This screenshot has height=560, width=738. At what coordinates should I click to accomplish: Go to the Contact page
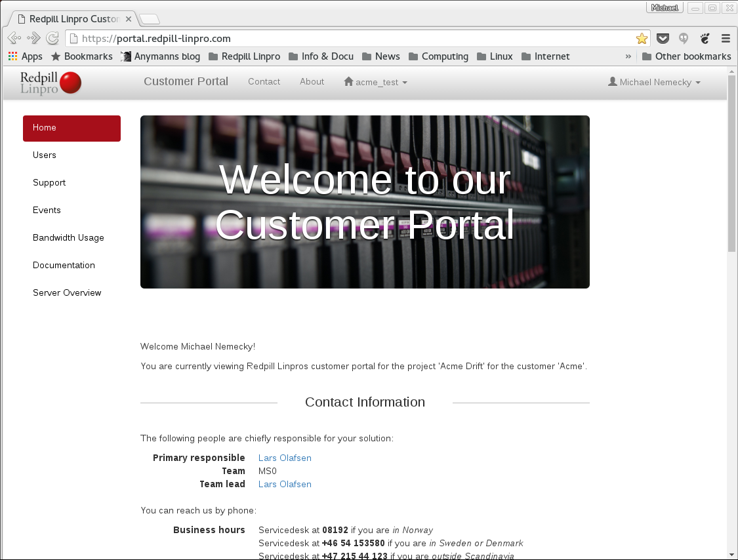click(x=264, y=81)
